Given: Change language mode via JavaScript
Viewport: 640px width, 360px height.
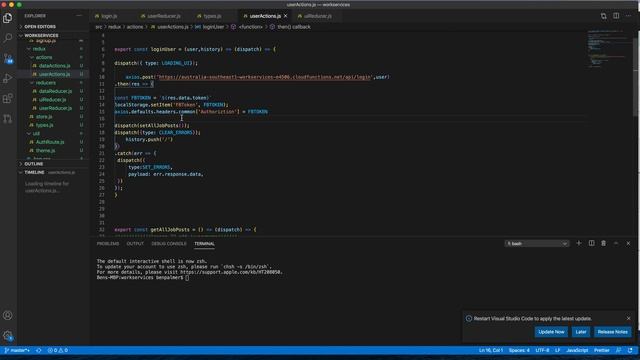Looking at the screenshot, I should tap(577, 350).
